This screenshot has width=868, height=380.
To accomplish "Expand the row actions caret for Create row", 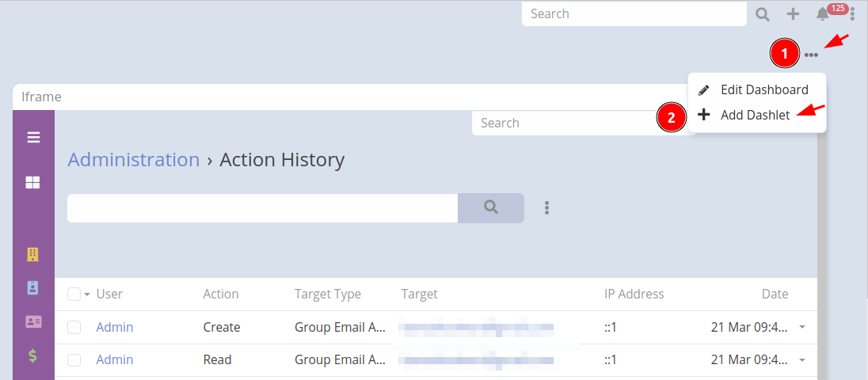I will [x=801, y=327].
